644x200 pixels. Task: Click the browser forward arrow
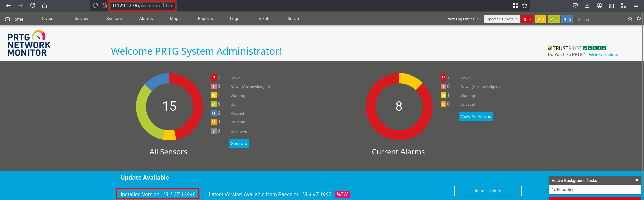[20, 5]
